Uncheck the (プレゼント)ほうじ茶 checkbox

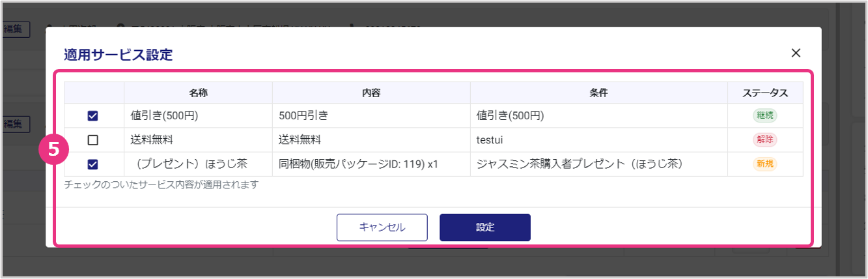92,164
